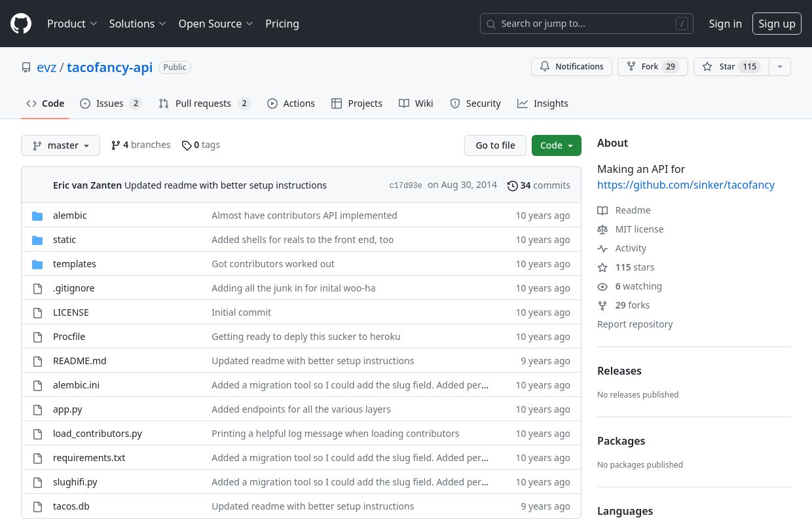The height and width of the screenshot is (524, 812).
Task: Click the static folder icon
Action: (x=37, y=240)
